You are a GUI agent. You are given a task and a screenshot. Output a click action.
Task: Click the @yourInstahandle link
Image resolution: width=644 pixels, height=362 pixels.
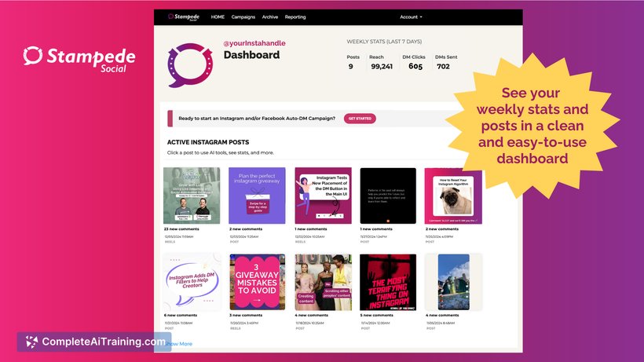coord(254,43)
